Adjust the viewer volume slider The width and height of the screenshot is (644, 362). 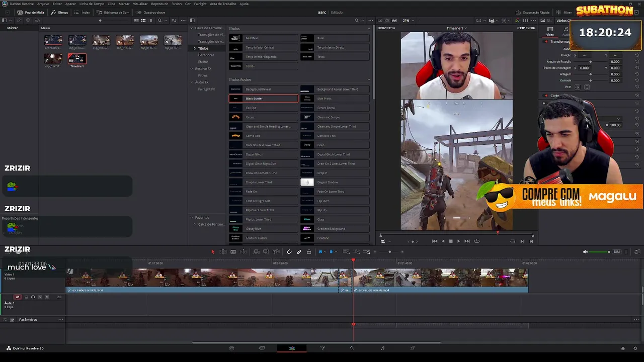point(600,252)
